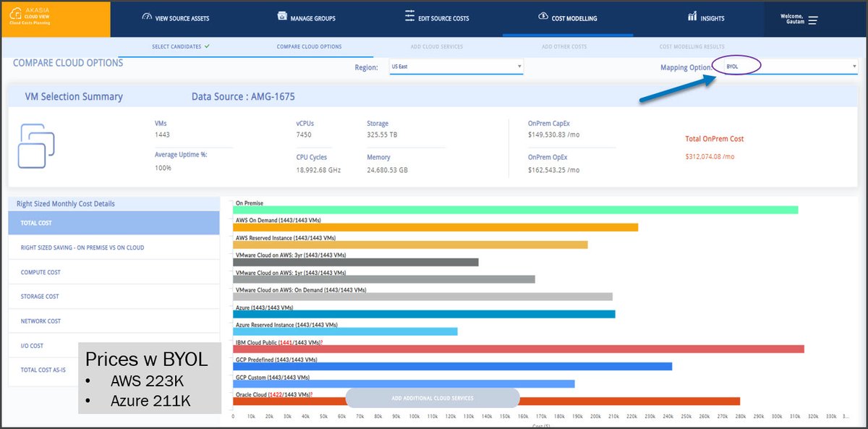Viewport: 868px width, 429px height.
Task: Click the stacked VM squares icon
Action: tap(37, 146)
